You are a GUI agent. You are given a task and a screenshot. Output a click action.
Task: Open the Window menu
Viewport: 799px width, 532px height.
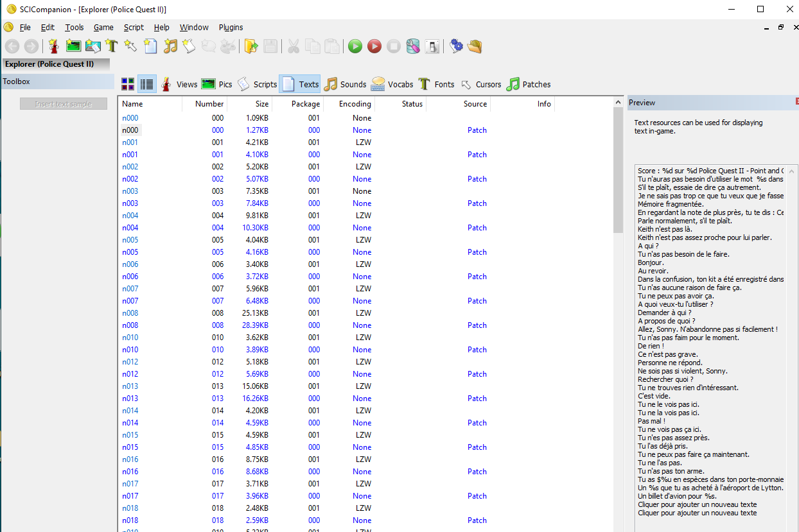(x=194, y=28)
